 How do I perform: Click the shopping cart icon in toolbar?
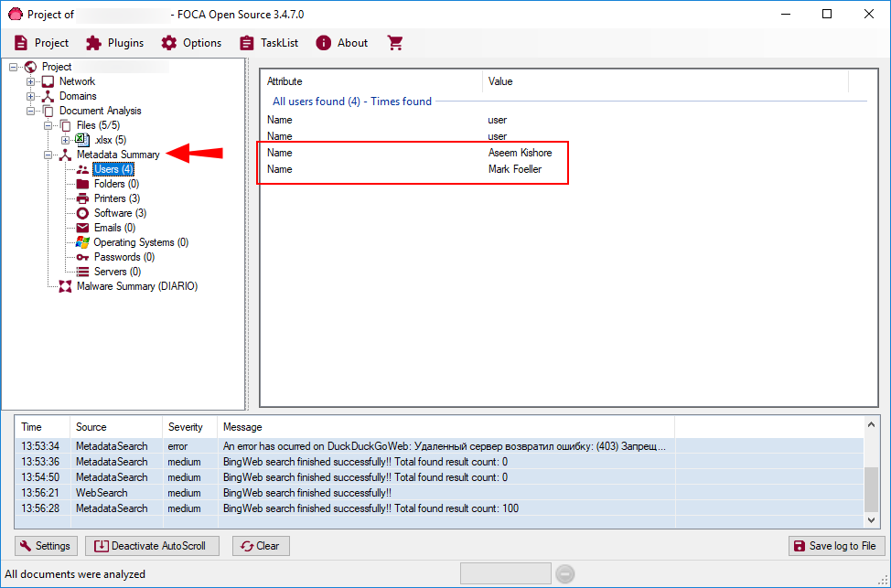point(395,43)
